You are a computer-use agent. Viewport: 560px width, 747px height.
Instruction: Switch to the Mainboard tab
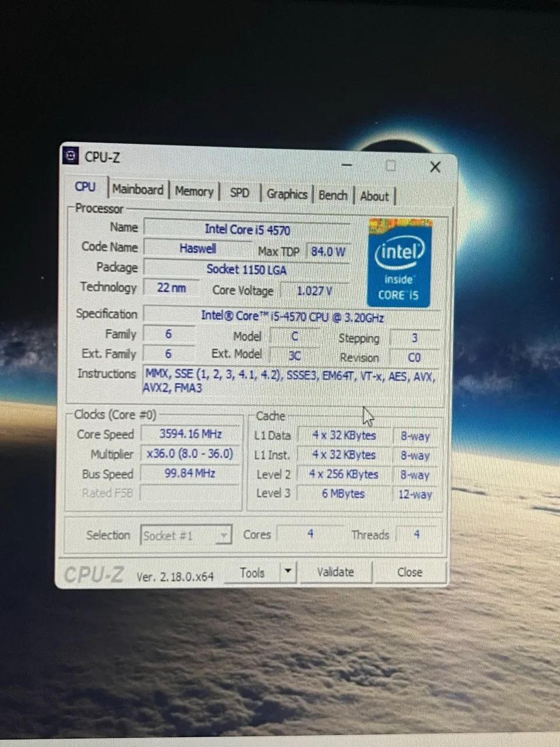click(138, 190)
